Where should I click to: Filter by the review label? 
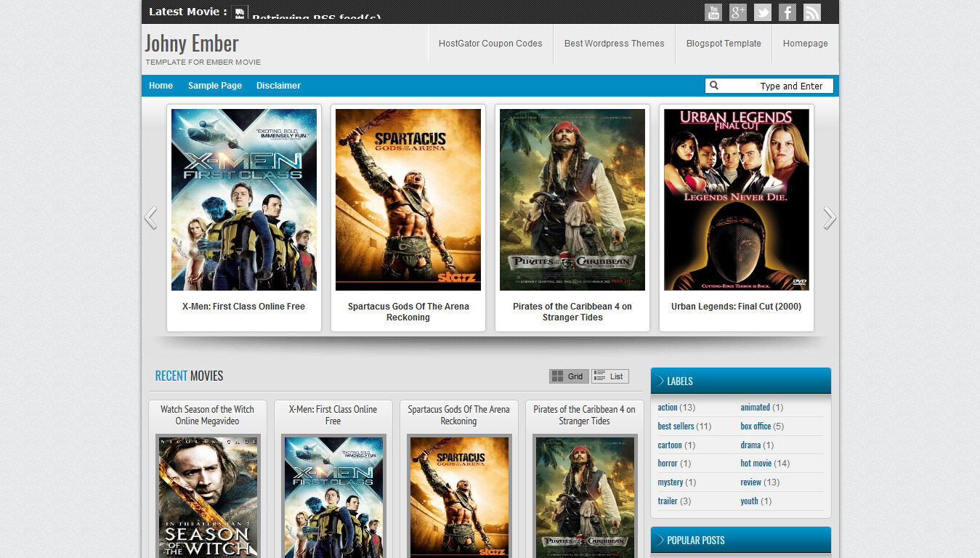[751, 482]
